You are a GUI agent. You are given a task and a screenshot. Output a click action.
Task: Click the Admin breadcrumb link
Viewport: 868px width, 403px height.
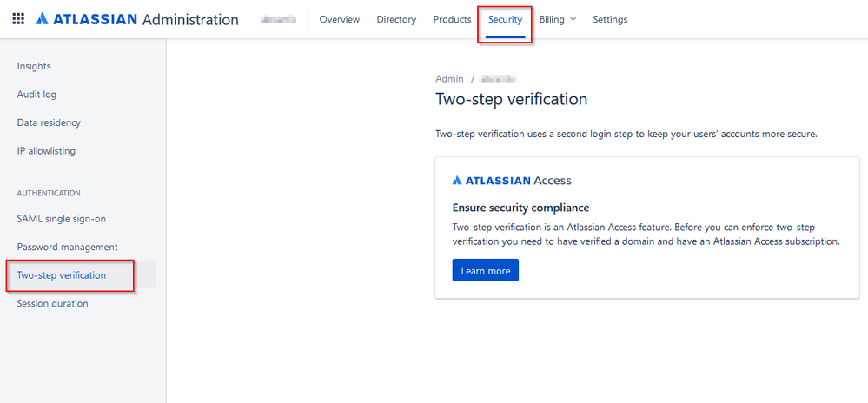click(x=449, y=79)
